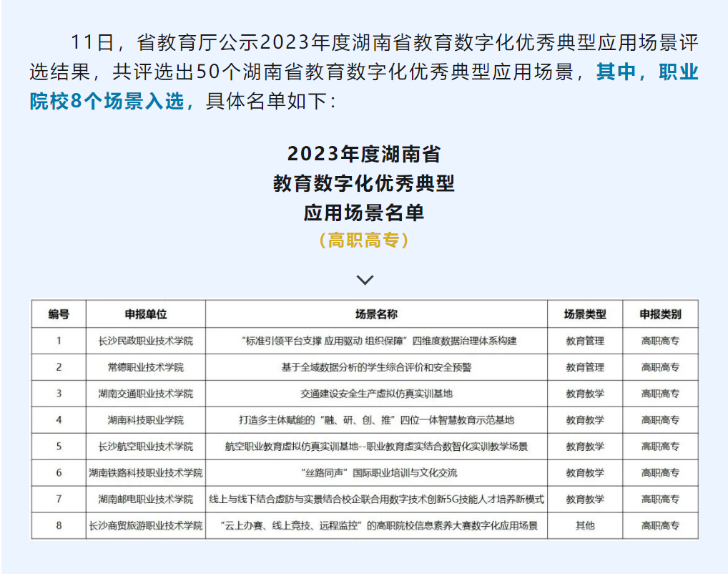Screen dimensions: 728x574
Task: Click scene name "丝路同声 国际职业培训与文化交流"
Action: (379, 472)
